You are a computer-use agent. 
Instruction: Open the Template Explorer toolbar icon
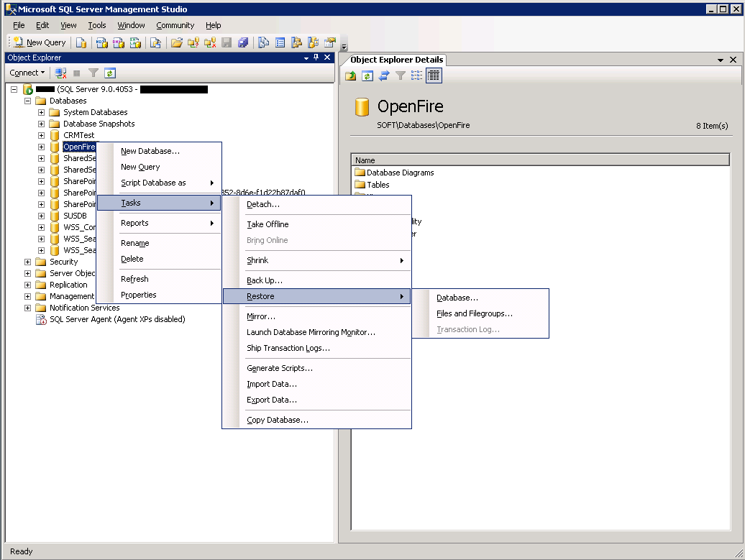click(x=313, y=42)
